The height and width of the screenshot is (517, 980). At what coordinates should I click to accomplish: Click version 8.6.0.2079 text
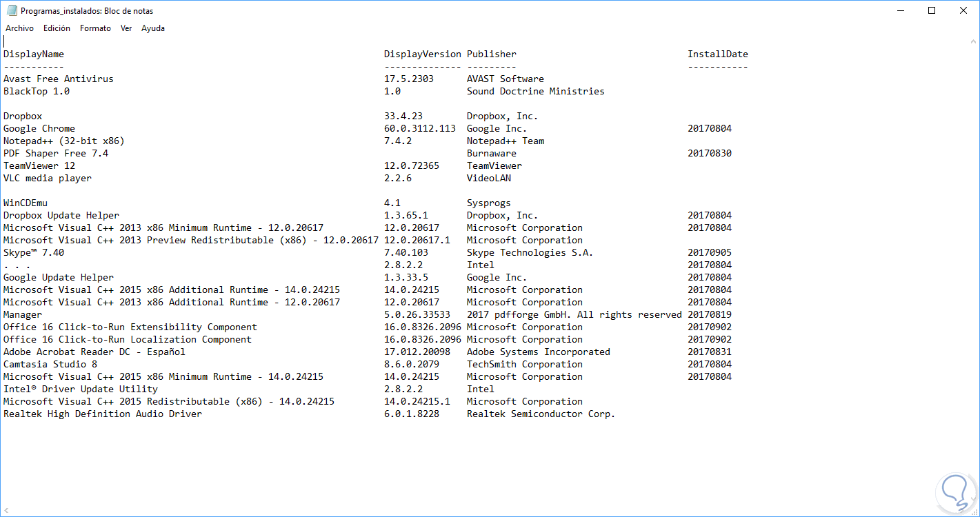pos(412,364)
